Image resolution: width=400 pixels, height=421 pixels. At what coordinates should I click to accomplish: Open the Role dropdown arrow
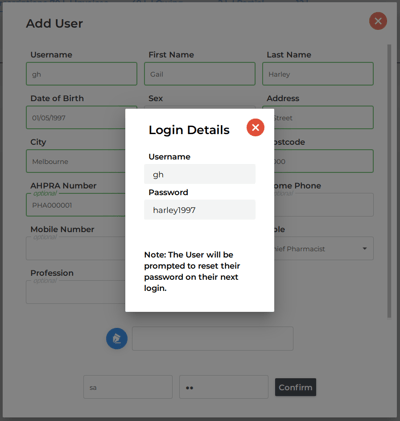pos(365,248)
